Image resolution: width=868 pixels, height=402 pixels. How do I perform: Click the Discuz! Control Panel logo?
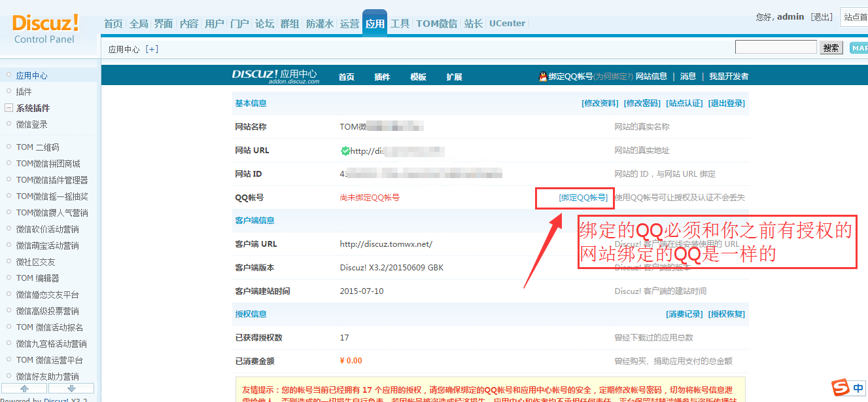point(45,28)
